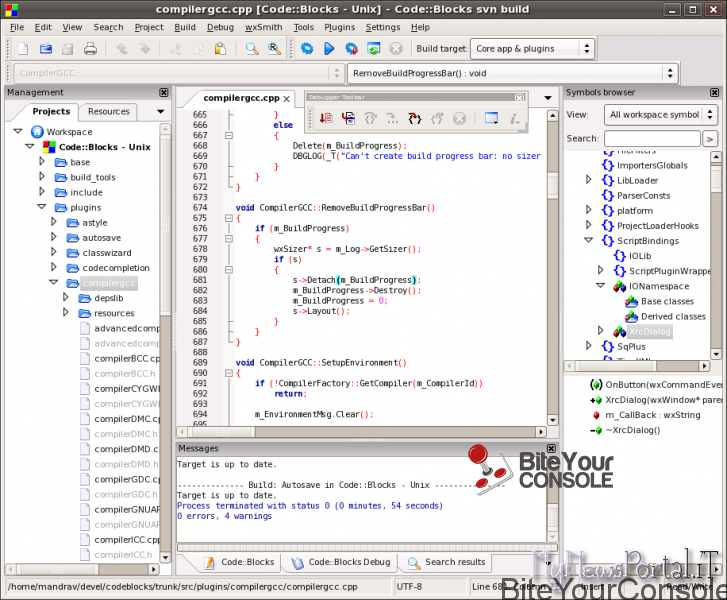Open Debugging windows dropdown icon
The height and width of the screenshot is (600, 727).
tap(491, 119)
